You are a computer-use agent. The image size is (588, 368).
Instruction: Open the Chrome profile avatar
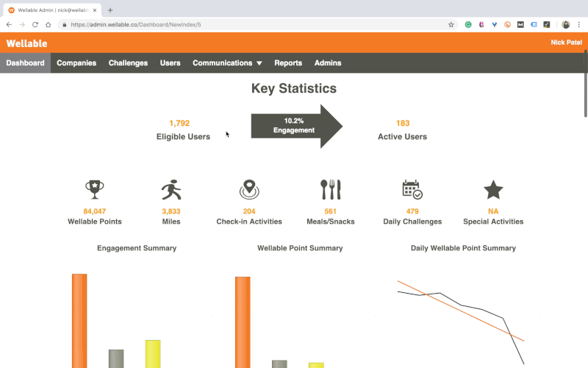click(x=566, y=25)
